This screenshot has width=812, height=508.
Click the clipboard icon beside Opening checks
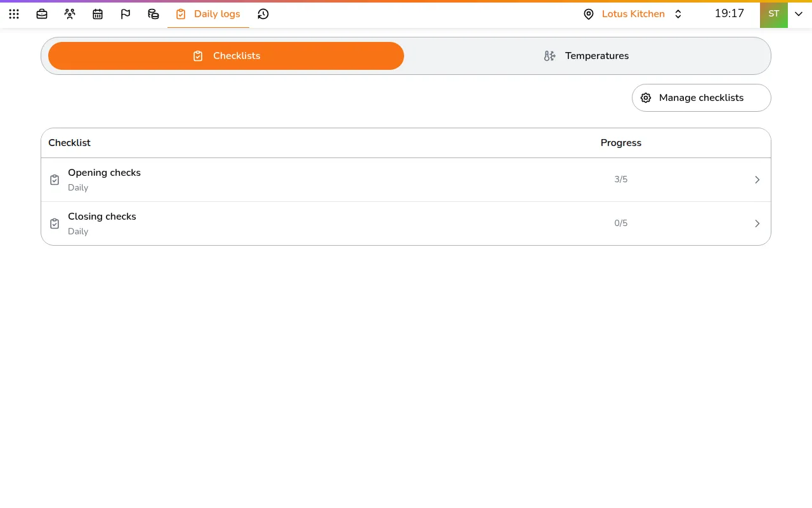[x=55, y=180]
